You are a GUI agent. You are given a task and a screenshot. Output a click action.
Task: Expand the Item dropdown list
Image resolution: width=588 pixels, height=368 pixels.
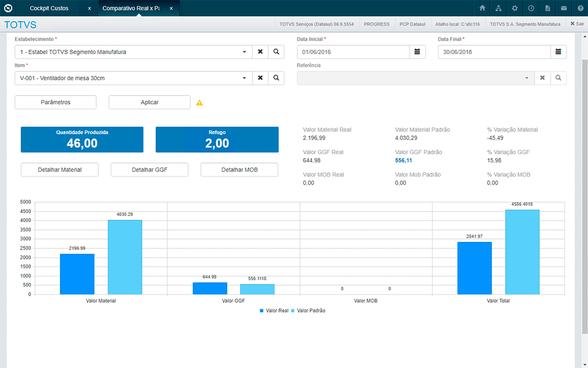click(x=244, y=78)
